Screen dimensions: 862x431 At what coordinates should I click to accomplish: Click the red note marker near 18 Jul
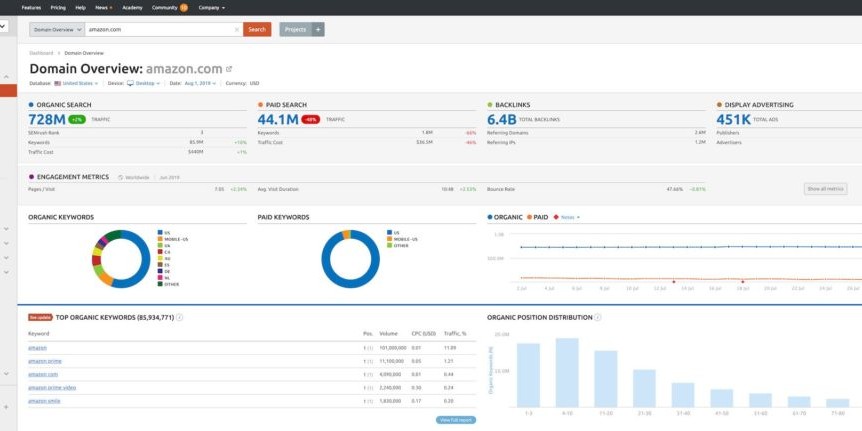(x=743, y=281)
